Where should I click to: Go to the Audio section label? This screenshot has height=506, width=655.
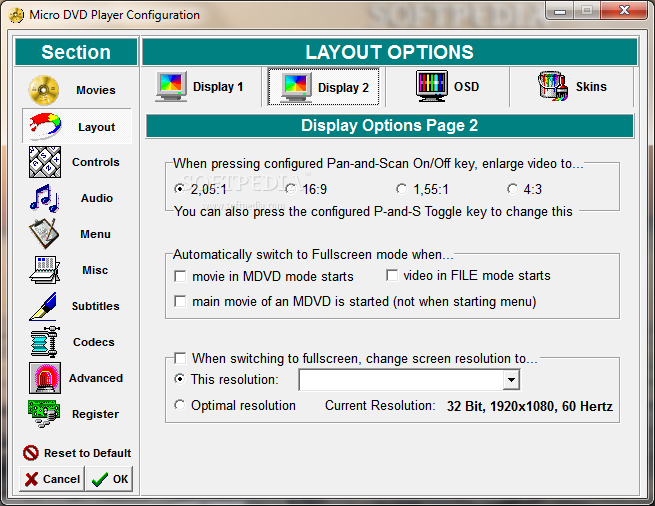(97, 198)
